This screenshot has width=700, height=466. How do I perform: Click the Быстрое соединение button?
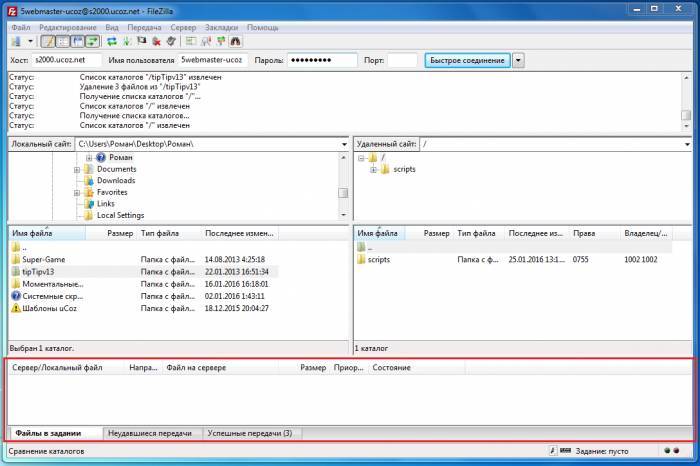467,60
